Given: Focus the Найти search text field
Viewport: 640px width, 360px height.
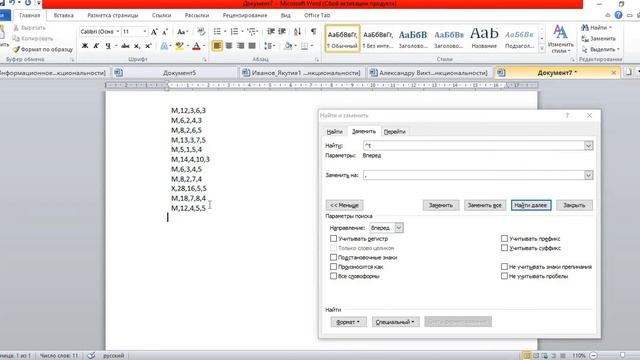Looking at the screenshot, I should click(473, 145).
